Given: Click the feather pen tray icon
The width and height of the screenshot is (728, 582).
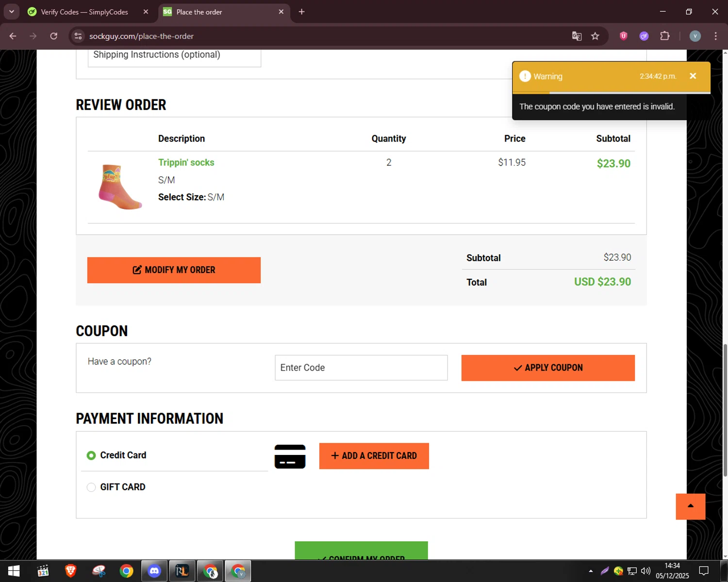Looking at the screenshot, I should [605, 571].
